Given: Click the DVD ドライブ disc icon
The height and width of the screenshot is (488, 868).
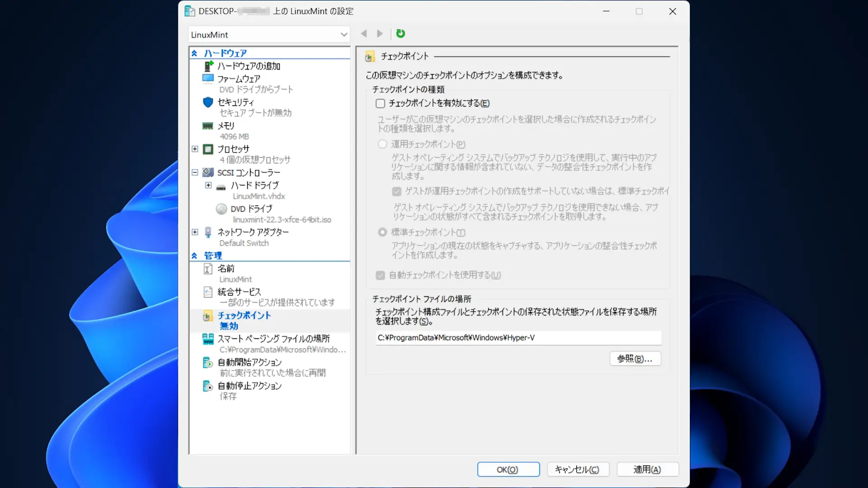Looking at the screenshot, I should coord(222,209).
